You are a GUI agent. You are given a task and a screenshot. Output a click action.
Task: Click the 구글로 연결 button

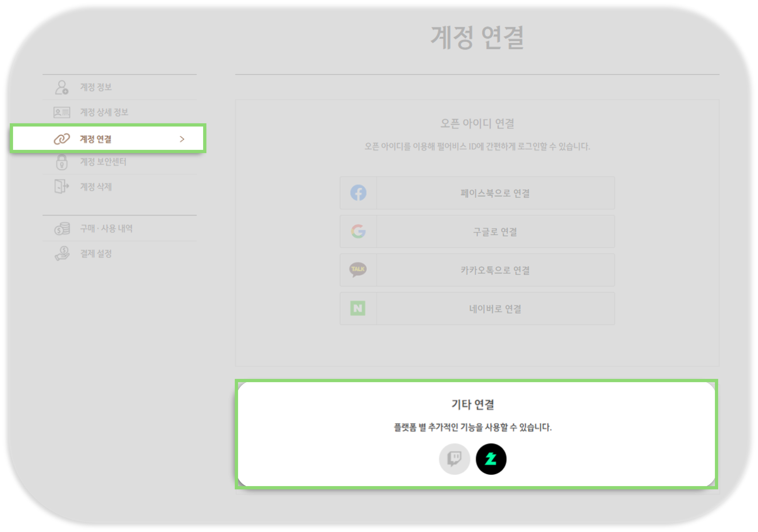tap(477, 231)
